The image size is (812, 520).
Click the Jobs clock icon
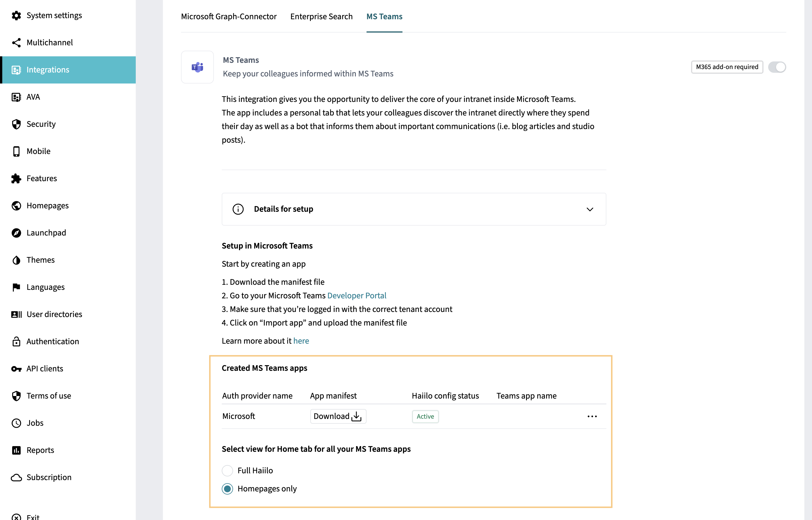(x=16, y=423)
